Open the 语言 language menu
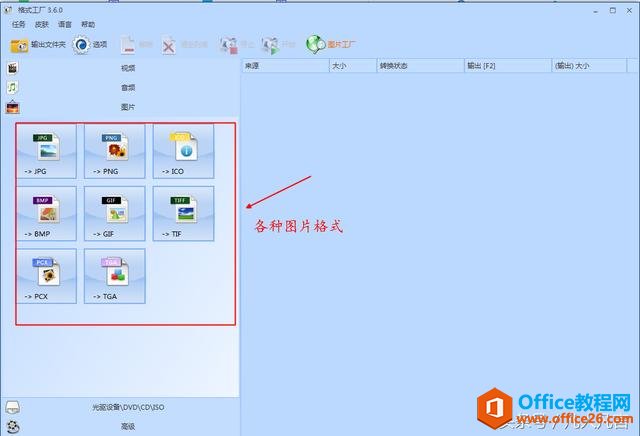The height and width of the screenshot is (436, 640). tap(65, 24)
